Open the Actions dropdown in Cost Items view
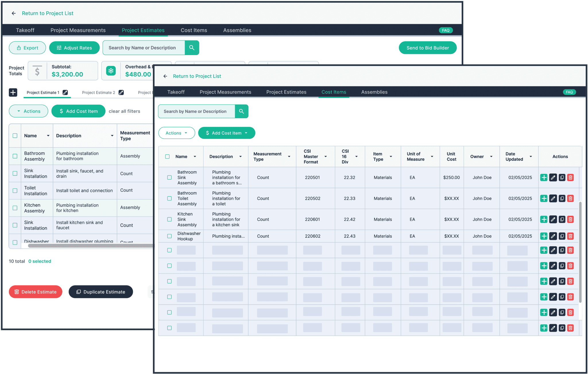This screenshot has width=588, height=374. pyautogui.click(x=177, y=133)
